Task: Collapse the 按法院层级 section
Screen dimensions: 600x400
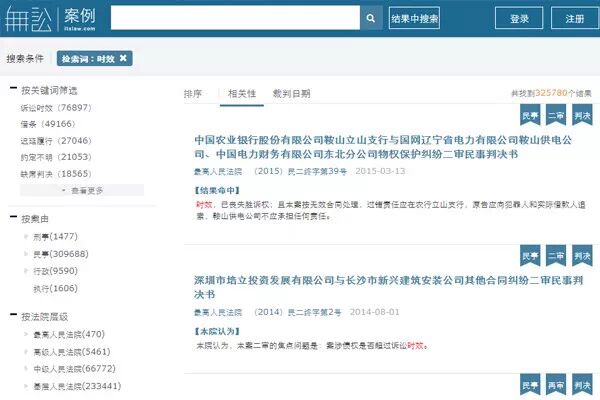Action: [13, 315]
